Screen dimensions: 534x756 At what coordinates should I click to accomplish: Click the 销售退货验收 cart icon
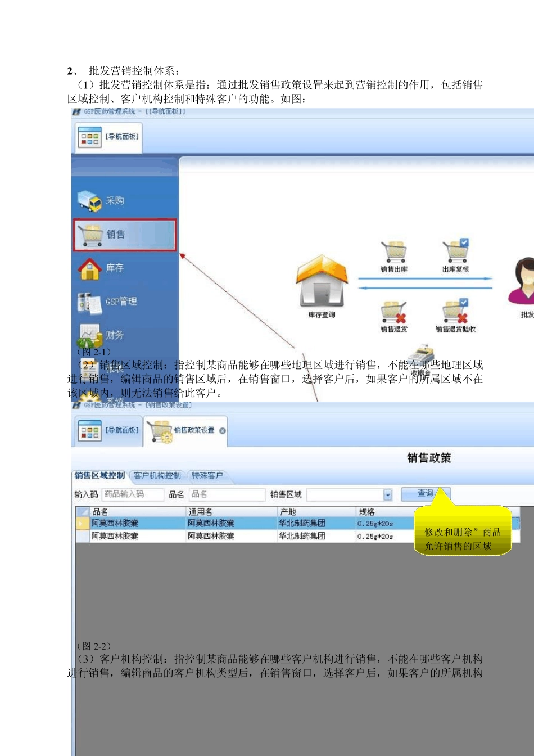point(455,312)
